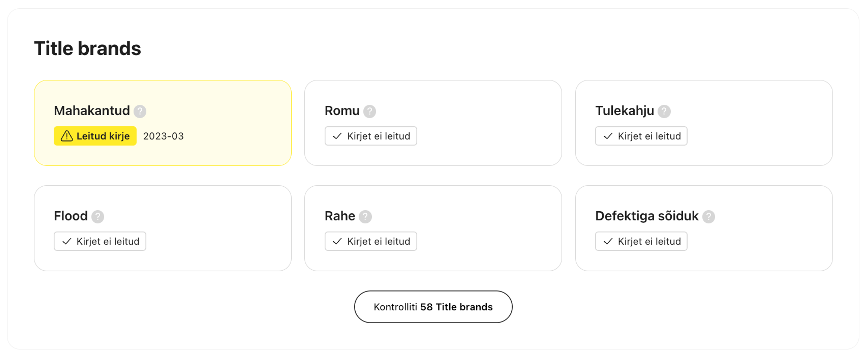Click the Romu card title
The height and width of the screenshot is (356, 868).
click(342, 111)
